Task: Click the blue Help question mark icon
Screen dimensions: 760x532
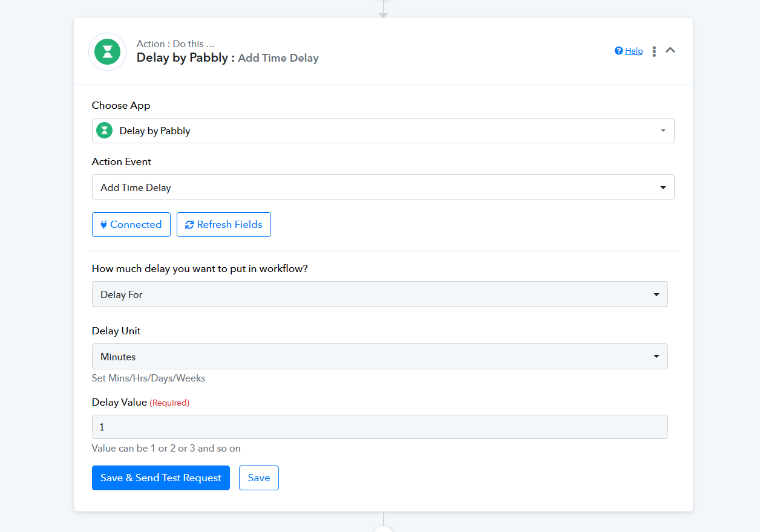Action: coord(618,51)
